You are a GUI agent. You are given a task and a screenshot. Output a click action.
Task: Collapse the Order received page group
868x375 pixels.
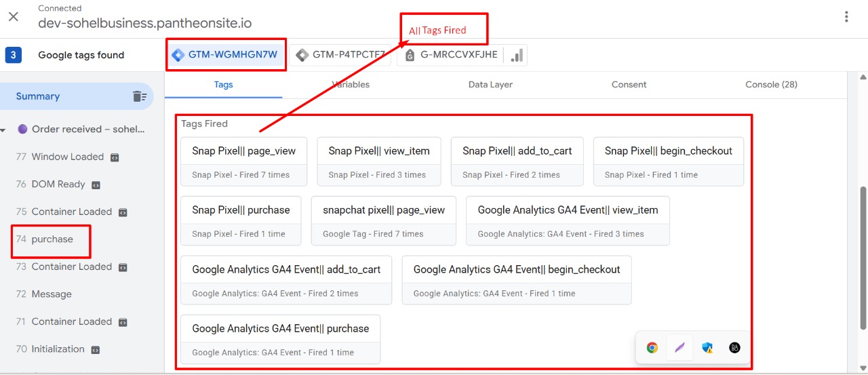tap(3, 130)
